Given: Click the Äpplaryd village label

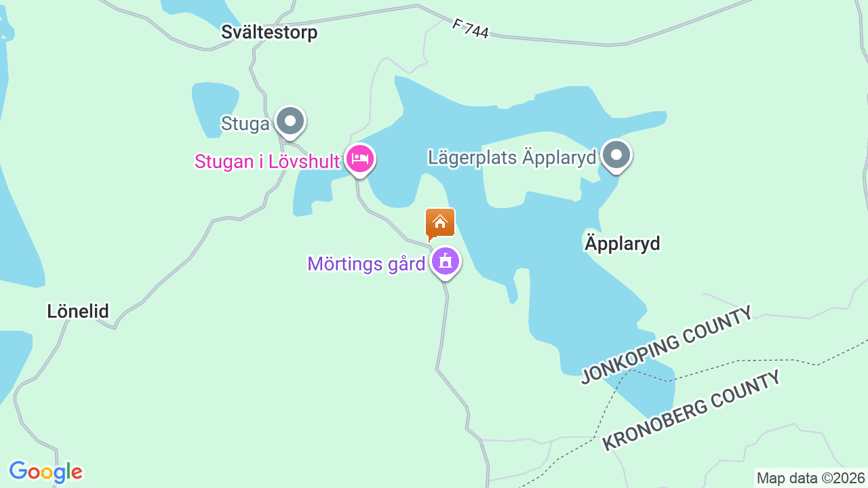Looking at the screenshot, I should 622,243.
